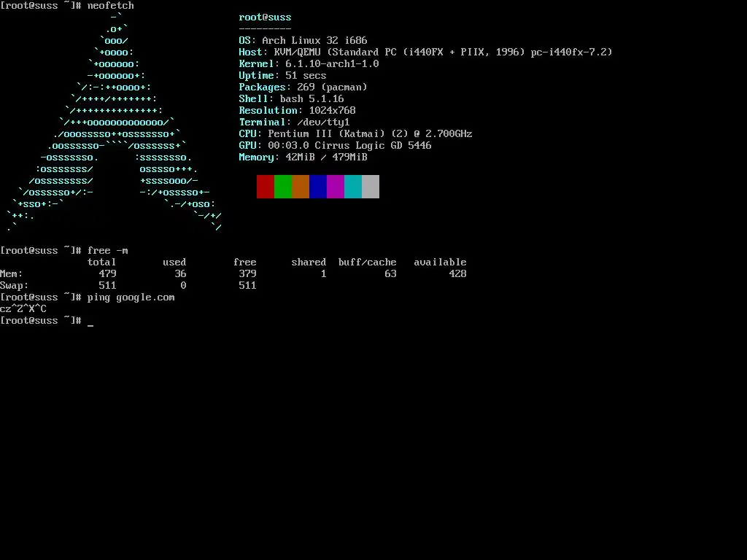Click the 'used' column header
747x560 pixels.
174,262
